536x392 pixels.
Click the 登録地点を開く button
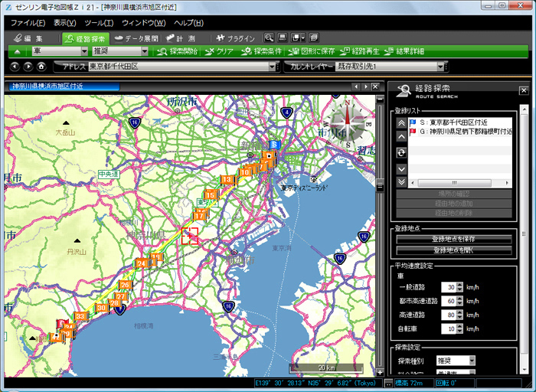tap(454, 250)
